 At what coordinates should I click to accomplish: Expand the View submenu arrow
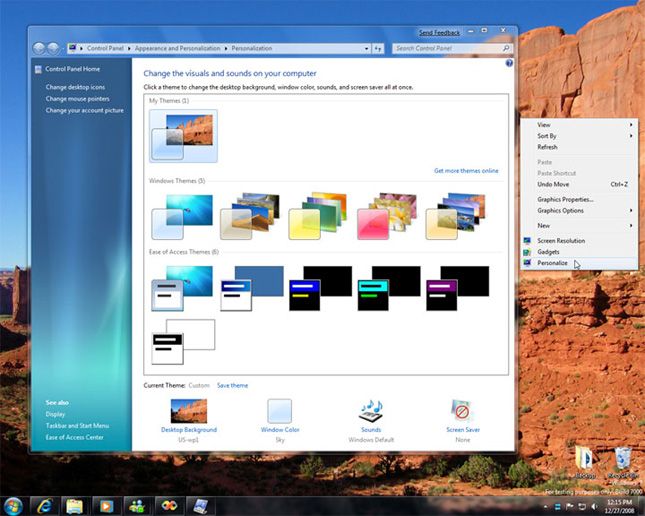pos(631,125)
